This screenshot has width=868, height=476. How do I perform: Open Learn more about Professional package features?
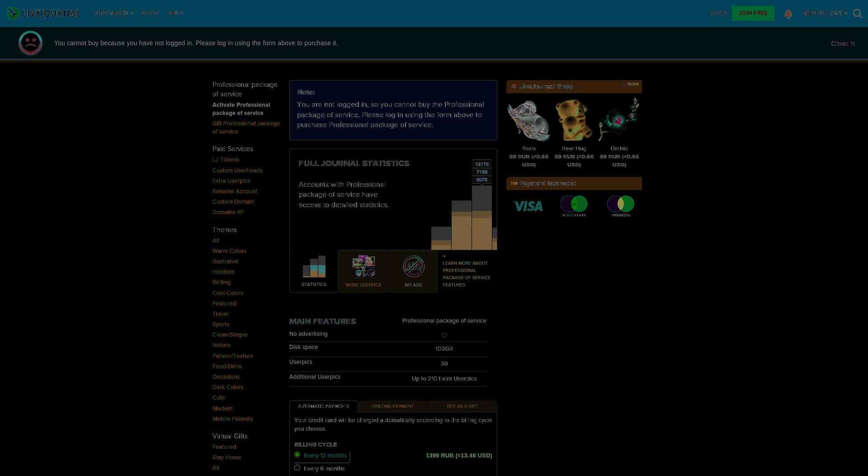(467, 274)
